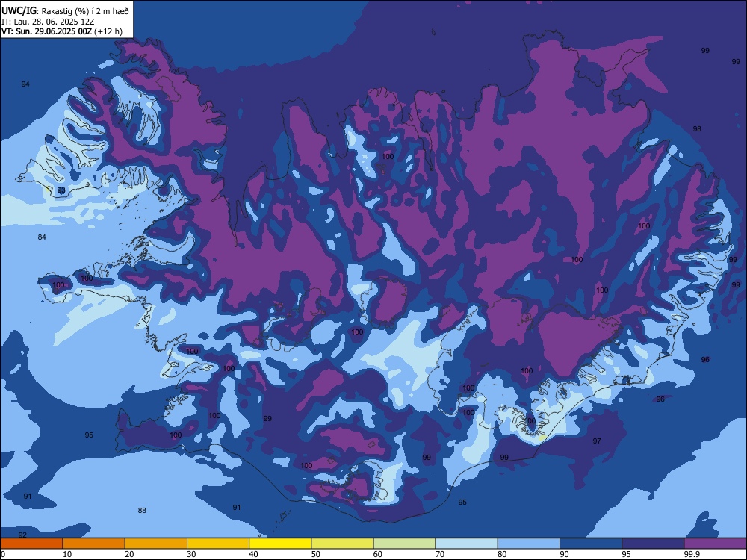This screenshot has width=747, height=560.
Task: Select the amber 30–40 legend swatch
Action: 218,544
